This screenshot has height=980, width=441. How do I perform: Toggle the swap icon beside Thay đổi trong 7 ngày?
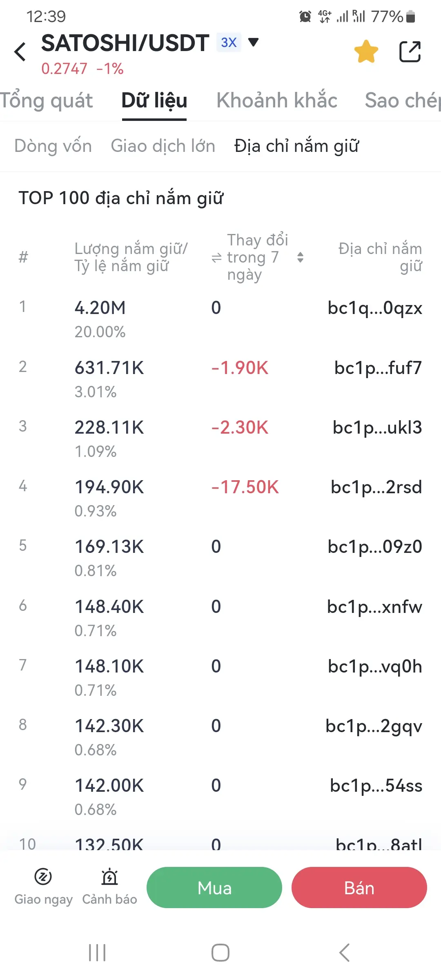click(x=216, y=258)
